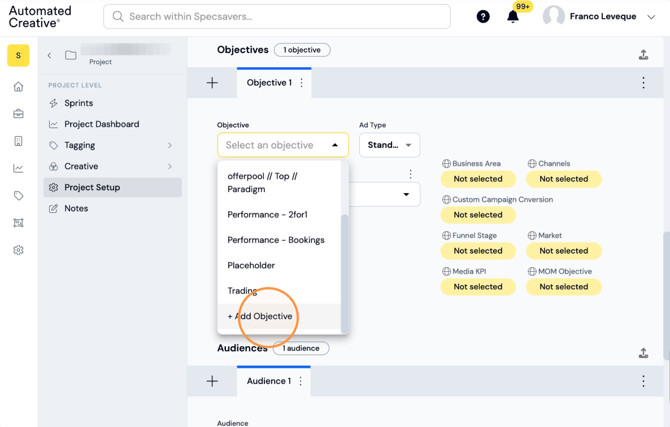The image size is (670, 427).
Task: Click the yellow S workspace icon
Action: click(18, 56)
